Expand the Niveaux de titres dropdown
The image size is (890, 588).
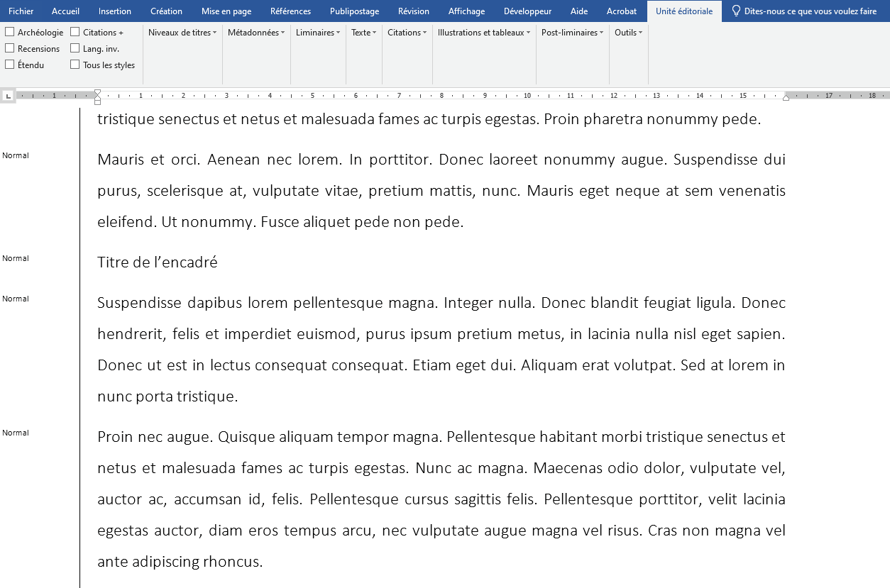pyautogui.click(x=182, y=33)
